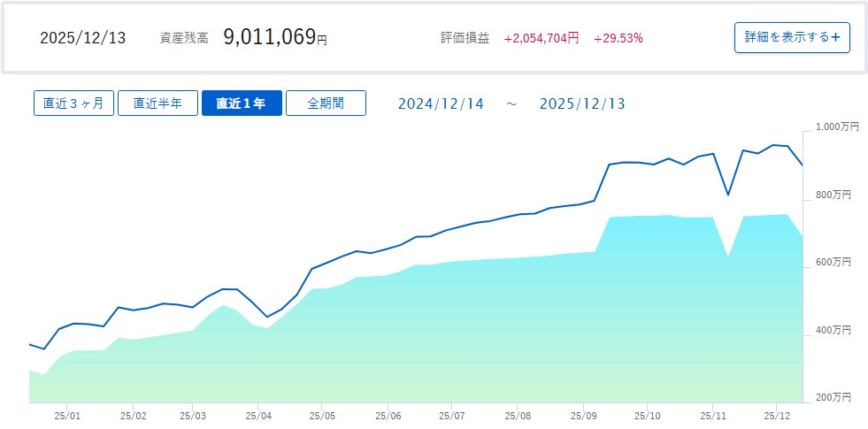Click the +29.53% gain percentage

coord(618,38)
